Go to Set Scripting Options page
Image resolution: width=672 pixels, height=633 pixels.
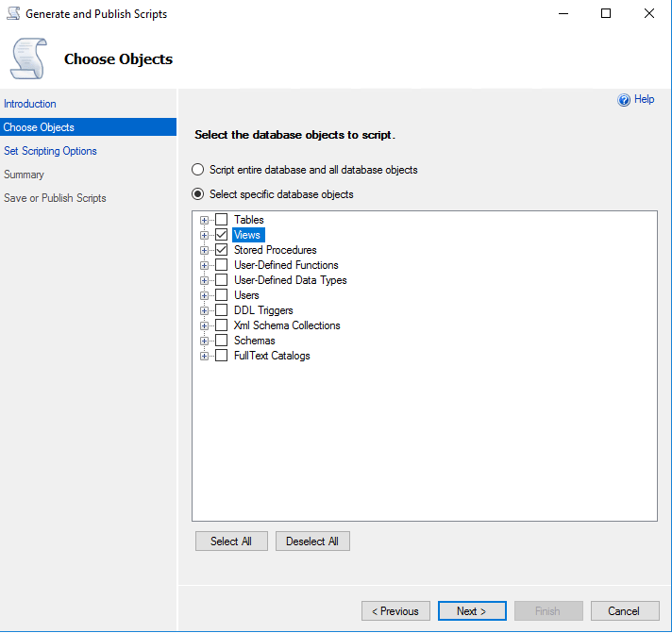click(50, 151)
